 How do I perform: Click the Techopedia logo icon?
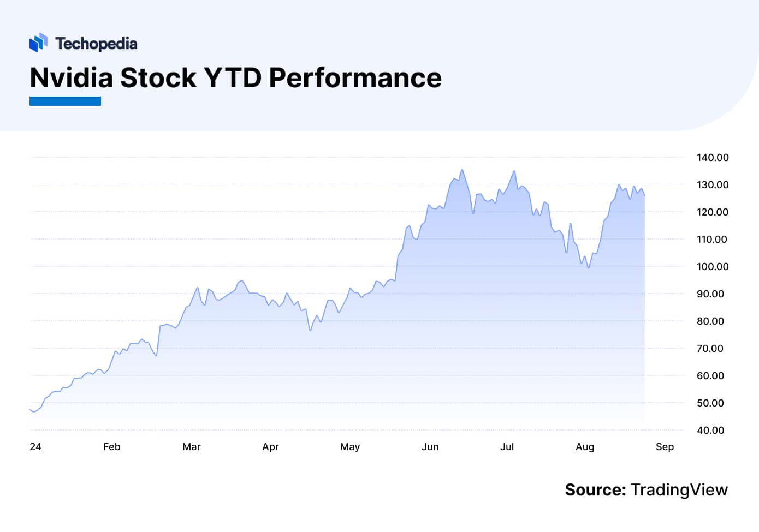[38, 43]
